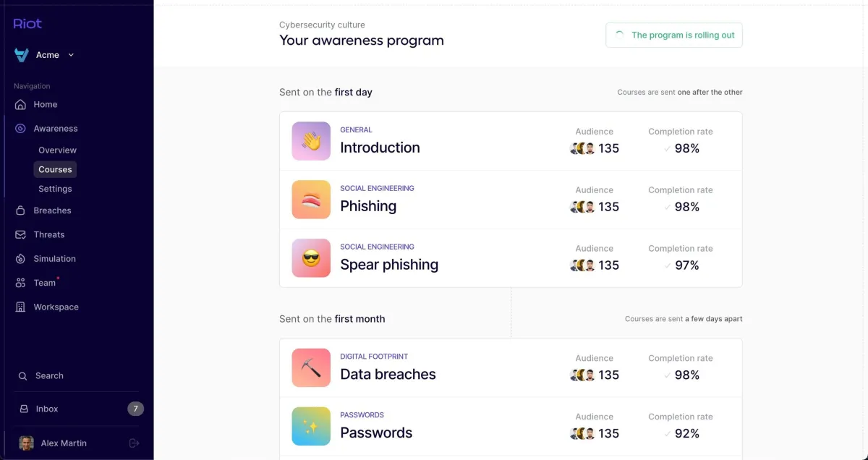Open the Phishing course row
The height and width of the screenshot is (460, 868).
[510, 200]
